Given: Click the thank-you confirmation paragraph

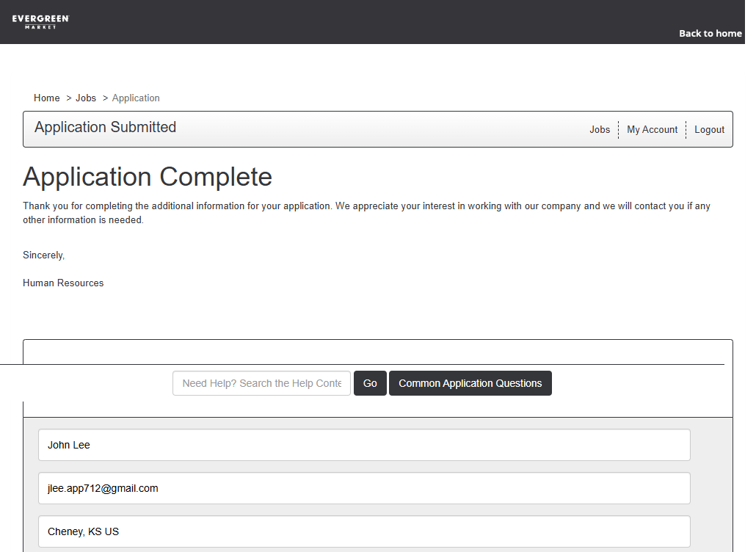Looking at the screenshot, I should (x=366, y=213).
